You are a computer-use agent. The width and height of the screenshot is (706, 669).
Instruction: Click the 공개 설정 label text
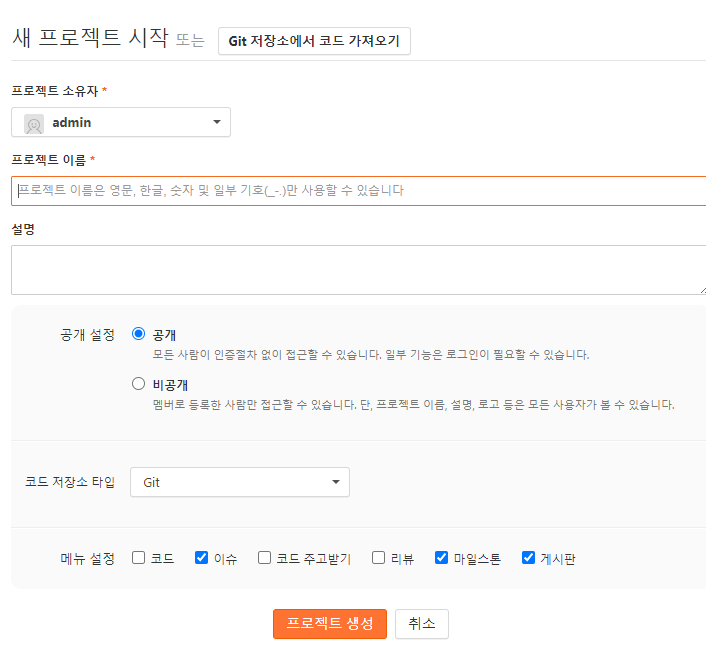(x=87, y=334)
